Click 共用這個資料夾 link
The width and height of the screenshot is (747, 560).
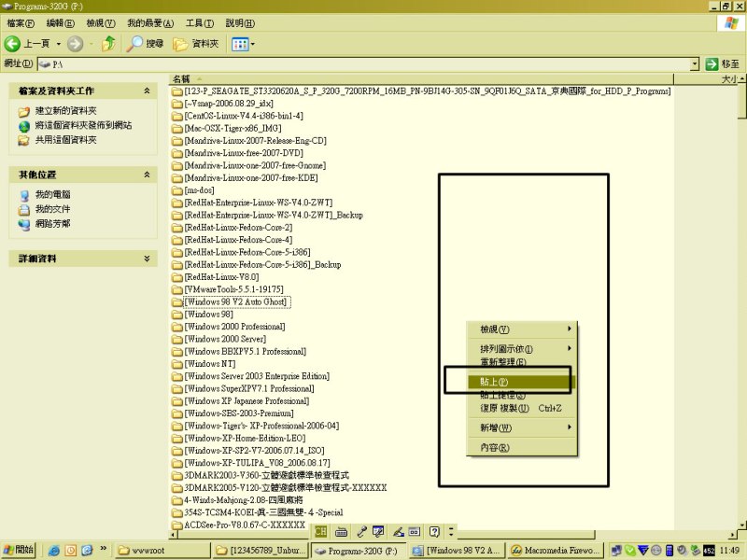pos(65,140)
